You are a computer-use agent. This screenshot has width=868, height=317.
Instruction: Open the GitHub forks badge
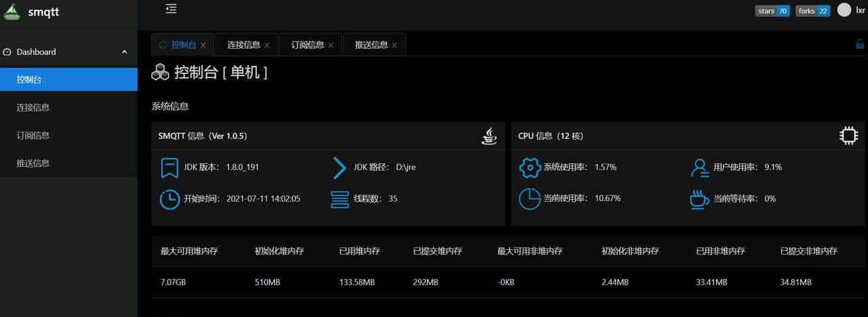pyautogui.click(x=813, y=11)
